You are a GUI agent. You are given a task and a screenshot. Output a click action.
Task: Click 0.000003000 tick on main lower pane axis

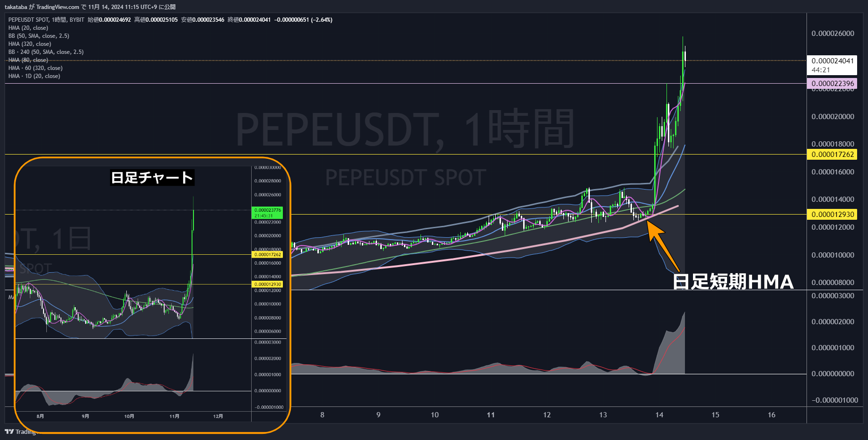(x=833, y=296)
